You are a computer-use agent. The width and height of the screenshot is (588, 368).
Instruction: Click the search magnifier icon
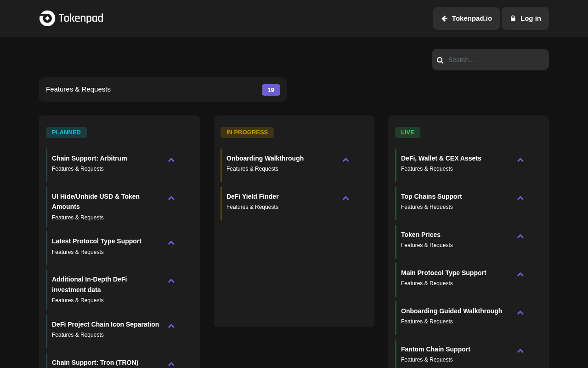[440, 60]
